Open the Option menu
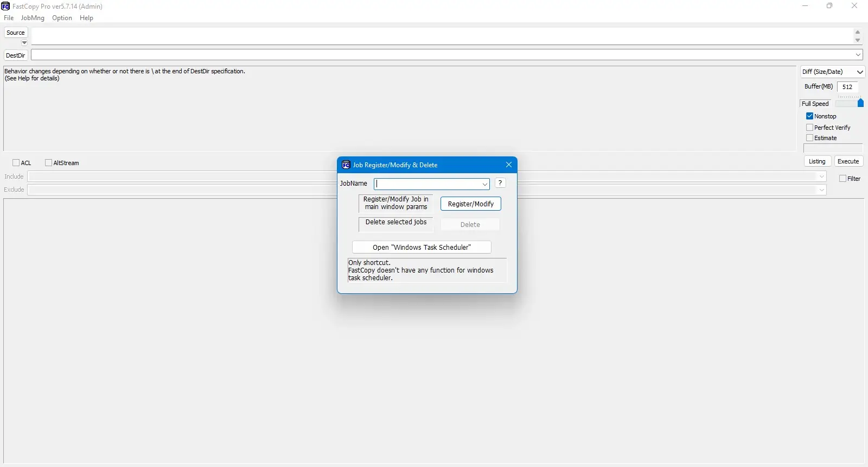Screen dimensions: 868x467 (62, 18)
